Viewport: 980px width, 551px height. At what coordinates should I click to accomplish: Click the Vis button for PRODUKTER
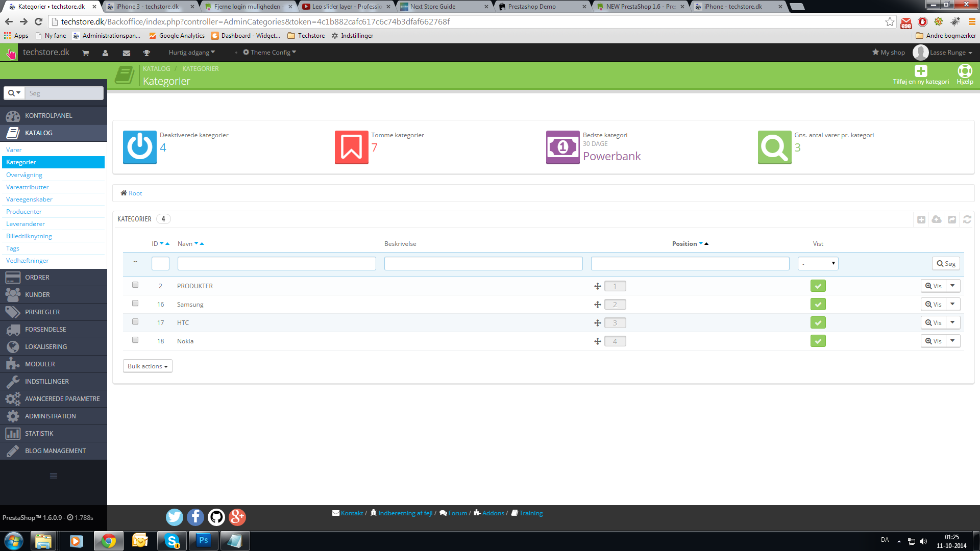coord(933,286)
